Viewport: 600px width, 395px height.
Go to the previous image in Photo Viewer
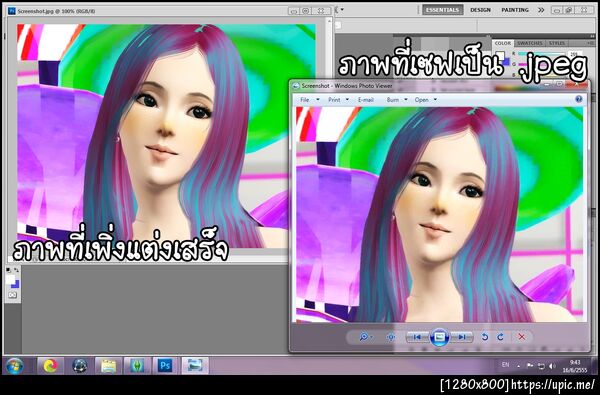tap(417, 337)
